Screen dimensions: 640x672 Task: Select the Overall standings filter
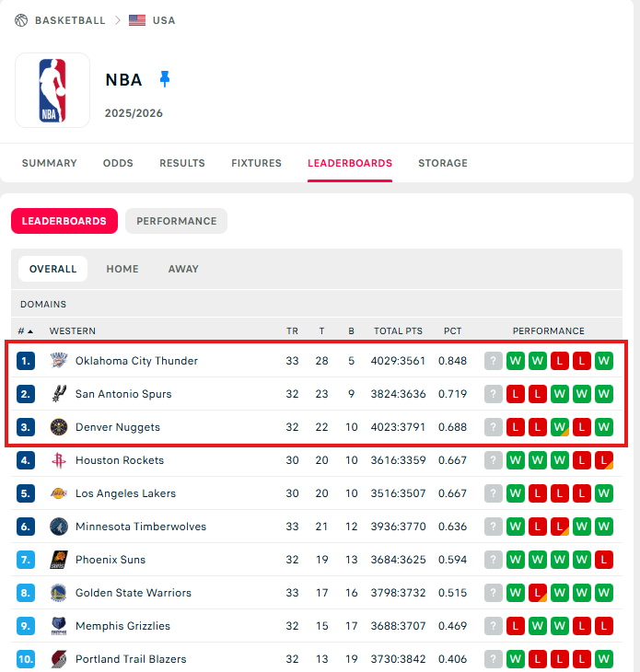(x=52, y=269)
